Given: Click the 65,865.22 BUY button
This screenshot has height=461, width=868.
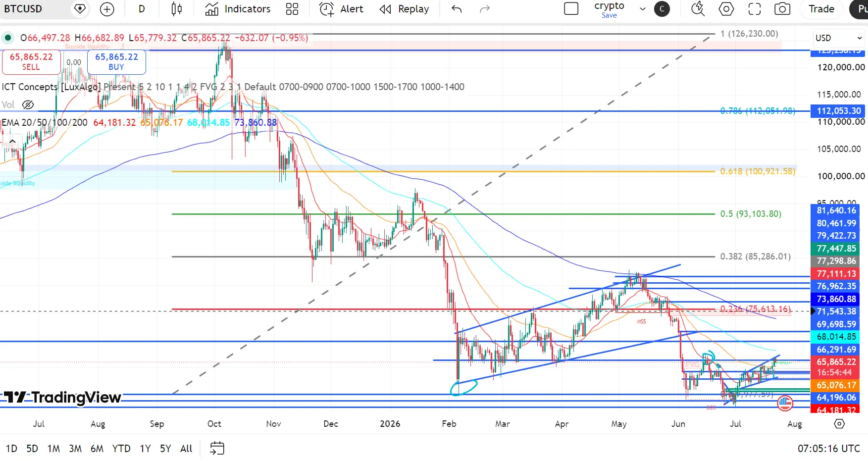Looking at the screenshot, I should (x=117, y=61).
